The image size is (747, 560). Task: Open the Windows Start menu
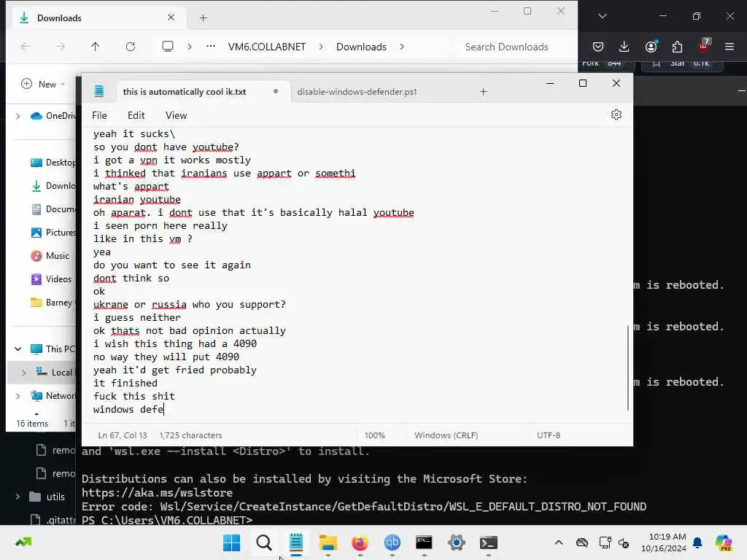coord(231,542)
